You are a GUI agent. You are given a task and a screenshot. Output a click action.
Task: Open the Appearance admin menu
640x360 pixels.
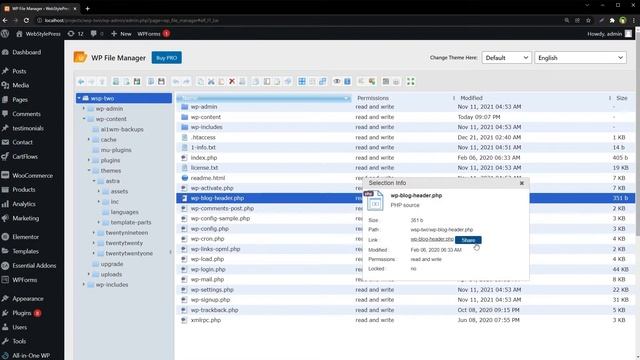28,299
